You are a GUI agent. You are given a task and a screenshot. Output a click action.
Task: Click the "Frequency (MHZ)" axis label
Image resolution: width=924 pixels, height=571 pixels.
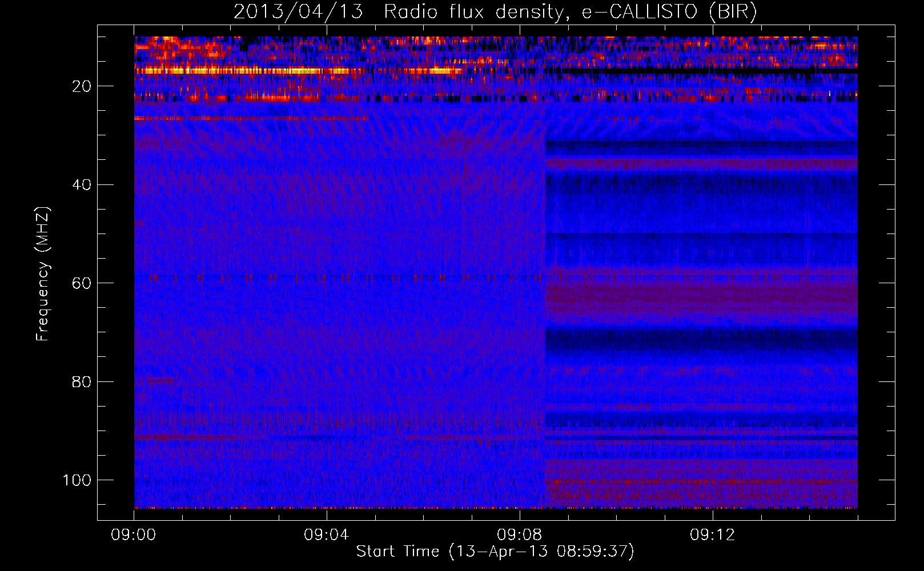43,274
